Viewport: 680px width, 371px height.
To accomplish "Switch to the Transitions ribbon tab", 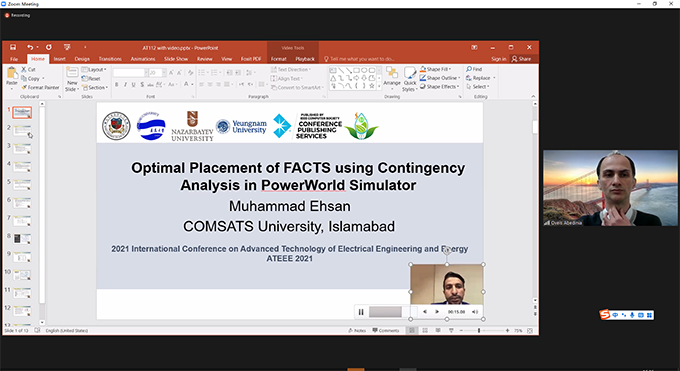I will (110, 59).
